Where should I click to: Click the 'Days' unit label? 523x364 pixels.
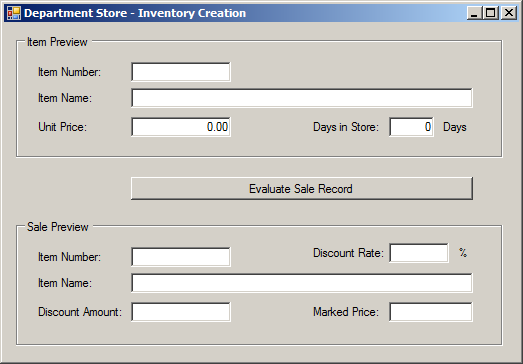tap(455, 127)
